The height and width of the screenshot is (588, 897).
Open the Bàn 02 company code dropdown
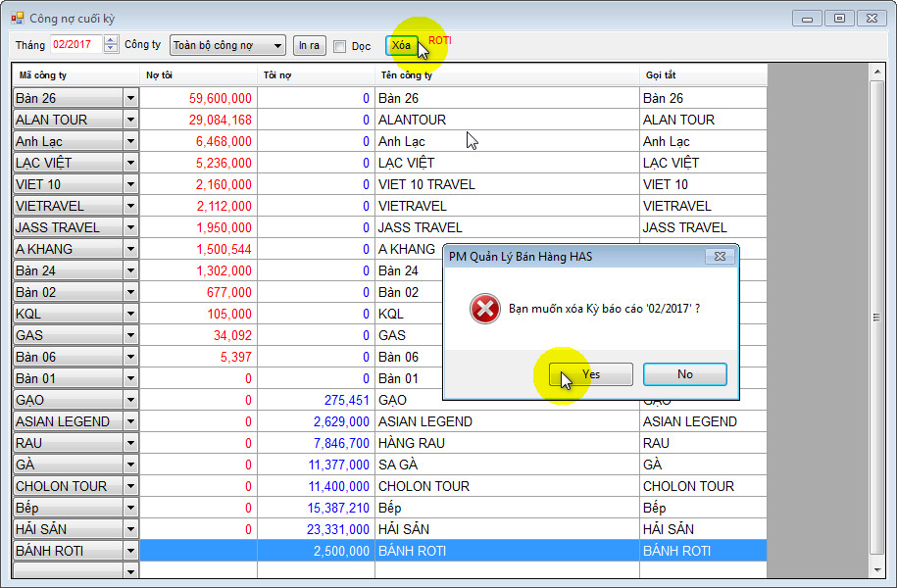(130, 292)
